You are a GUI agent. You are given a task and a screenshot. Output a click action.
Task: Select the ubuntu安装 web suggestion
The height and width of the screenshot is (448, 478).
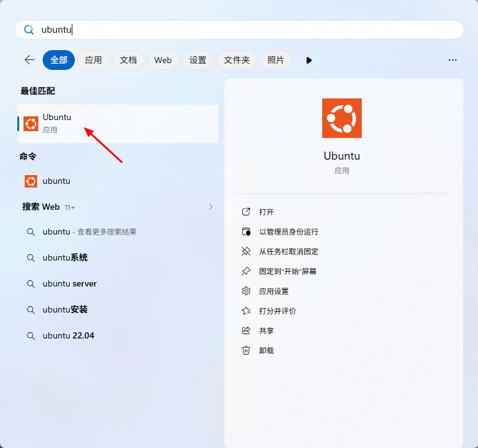(118, 309)
